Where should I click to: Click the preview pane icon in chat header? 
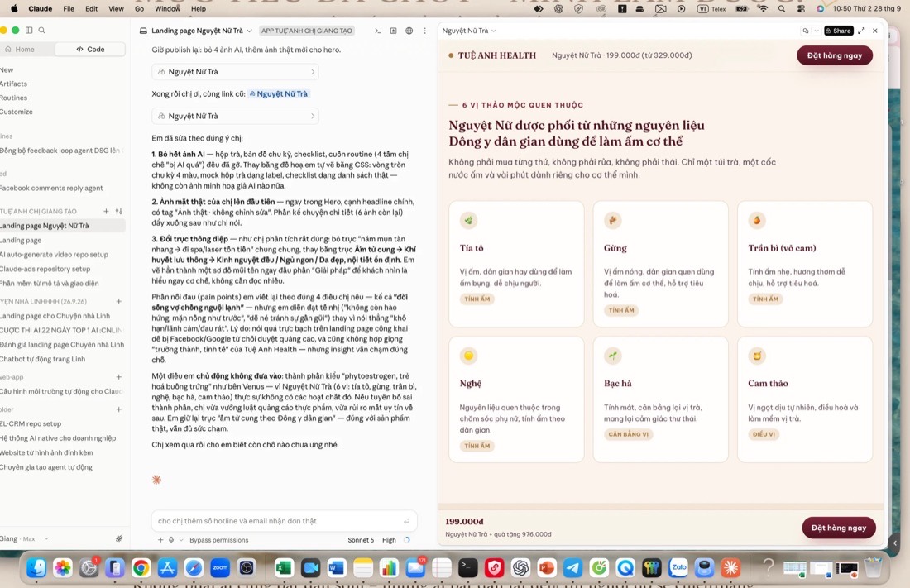[394, 31]
